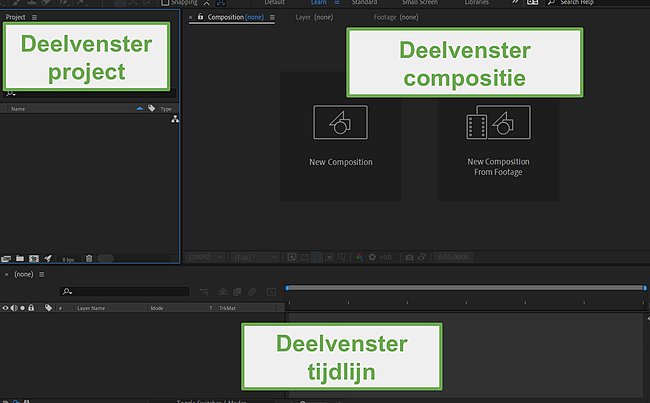
Task: Click the 0:00:00:00 timecode display
Action: point(453,257)
